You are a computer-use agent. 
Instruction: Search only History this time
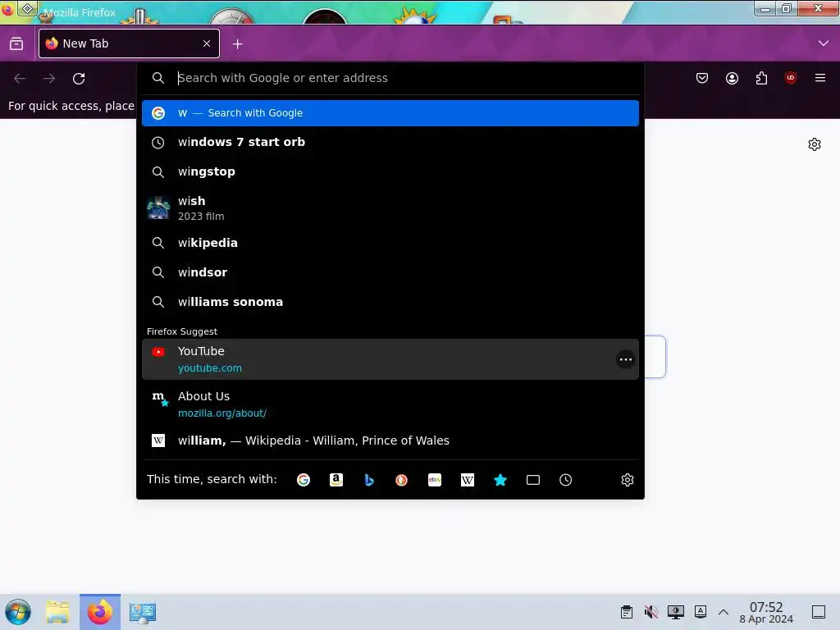[566, 480]
